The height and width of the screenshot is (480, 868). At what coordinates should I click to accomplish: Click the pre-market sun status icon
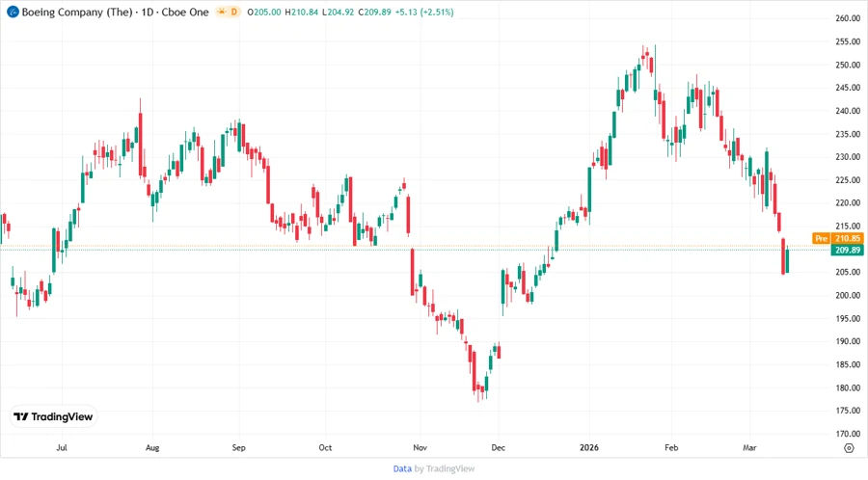pyautogui.click(x=222, y=12)
